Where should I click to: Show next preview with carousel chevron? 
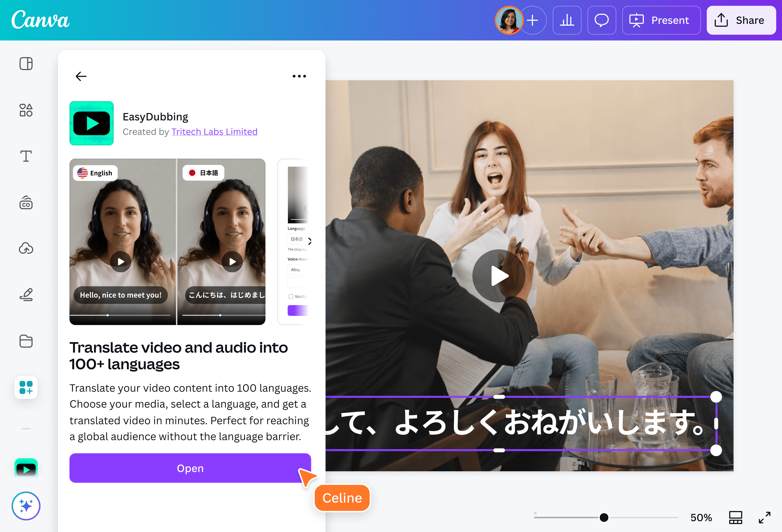[310, 241]
